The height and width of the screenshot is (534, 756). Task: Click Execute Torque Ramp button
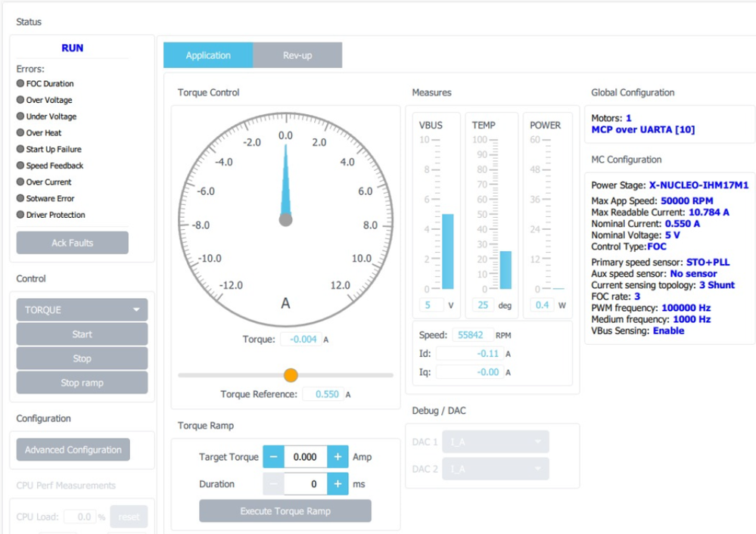[x=285, y=511]
